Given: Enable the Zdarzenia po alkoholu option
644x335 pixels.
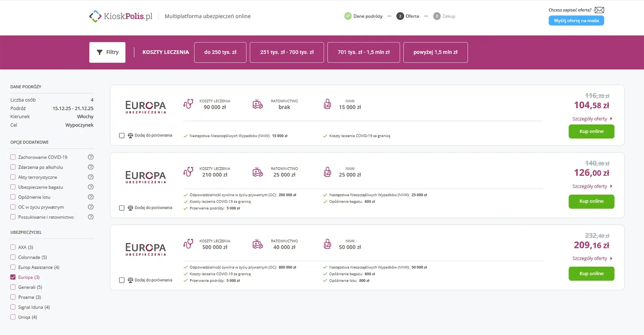Looking at the screenshot, I should (x=13, y=167).
